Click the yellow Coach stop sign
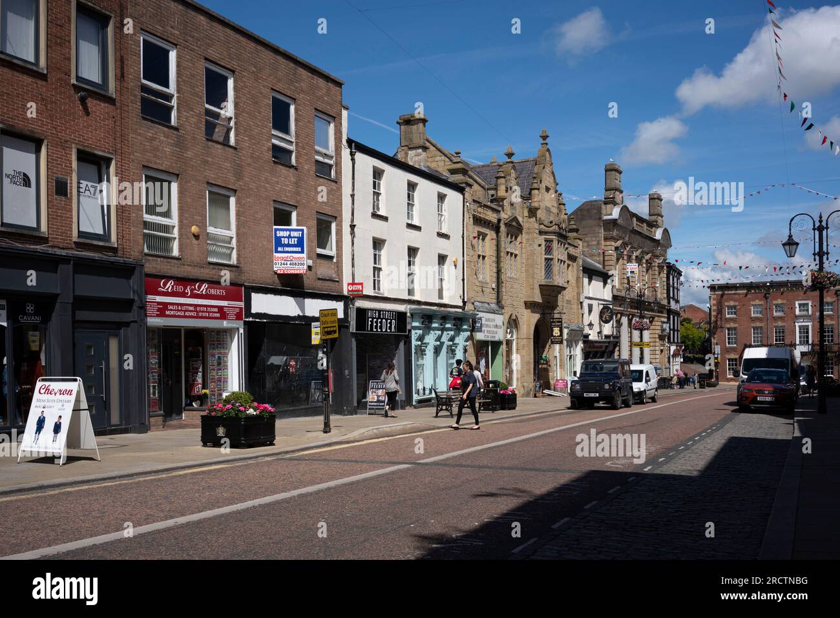The width and height of the screenshot is (840, 618). (x=328, y=324)
